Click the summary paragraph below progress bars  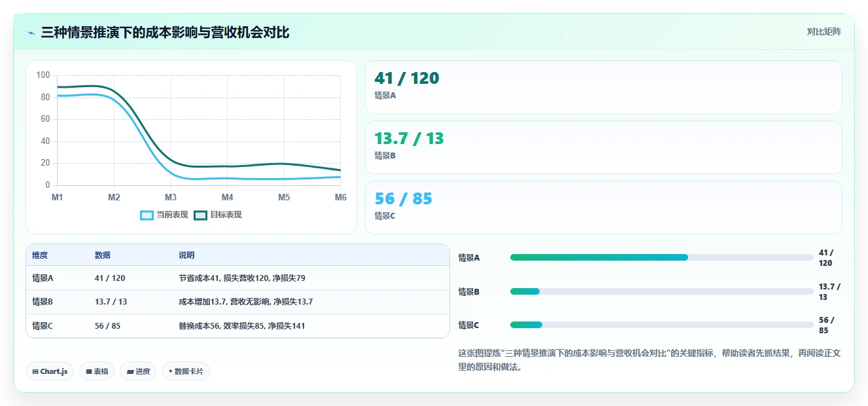(650, 360)
